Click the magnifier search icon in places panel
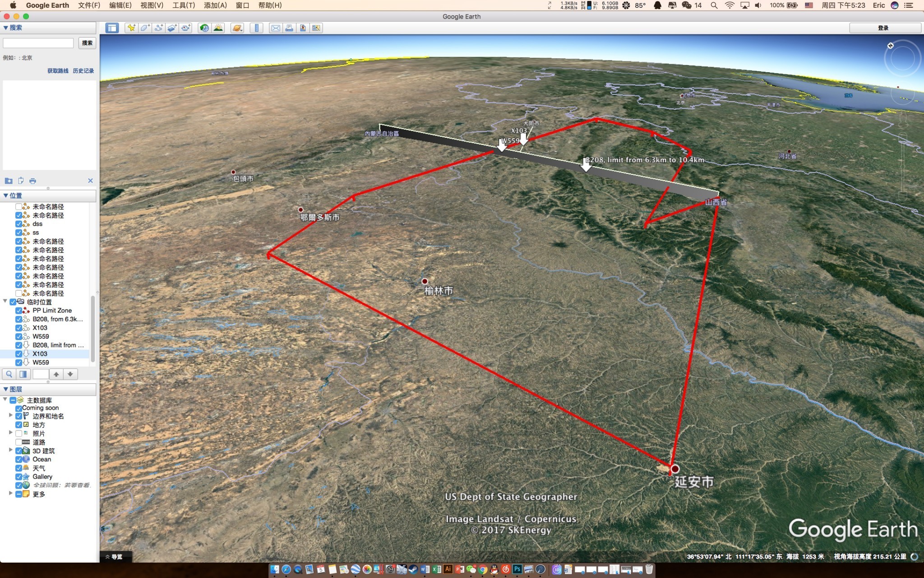924x578 pixels. 9,374
